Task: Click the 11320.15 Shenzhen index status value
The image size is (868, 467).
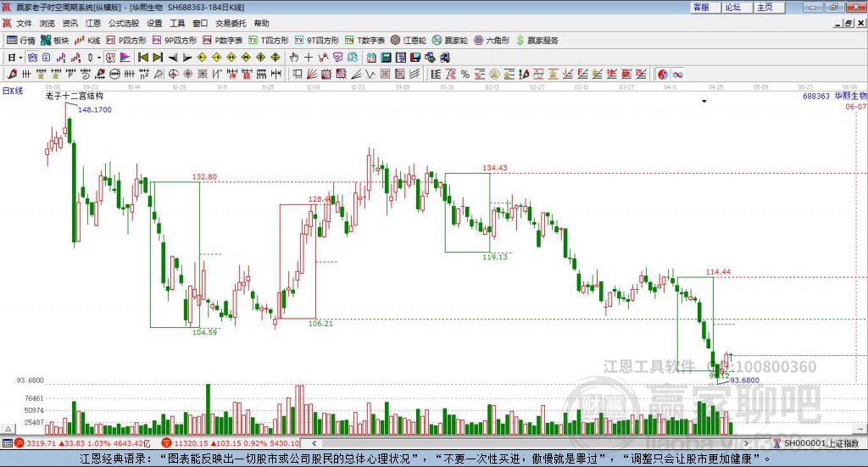Action: (x=191, y=443)
